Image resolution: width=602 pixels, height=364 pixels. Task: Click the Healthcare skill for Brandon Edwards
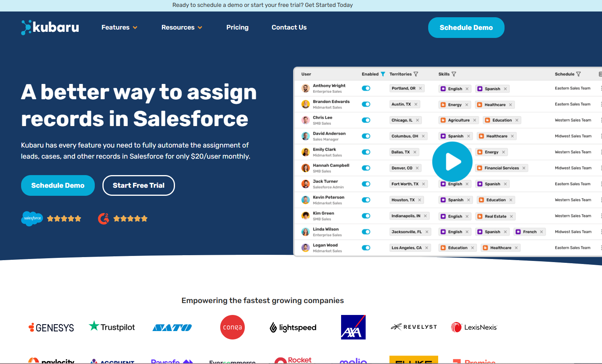(495, 105)
